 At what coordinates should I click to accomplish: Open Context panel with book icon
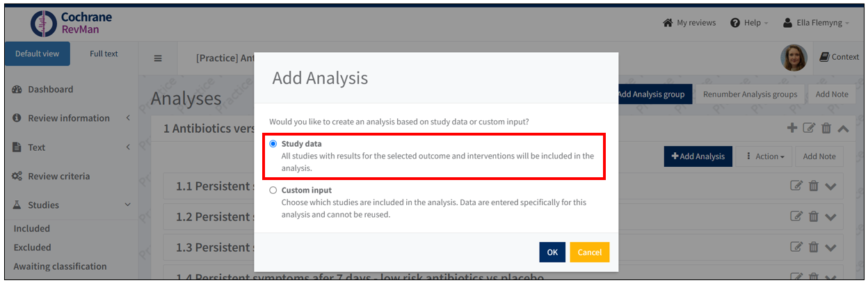point(839,57)
